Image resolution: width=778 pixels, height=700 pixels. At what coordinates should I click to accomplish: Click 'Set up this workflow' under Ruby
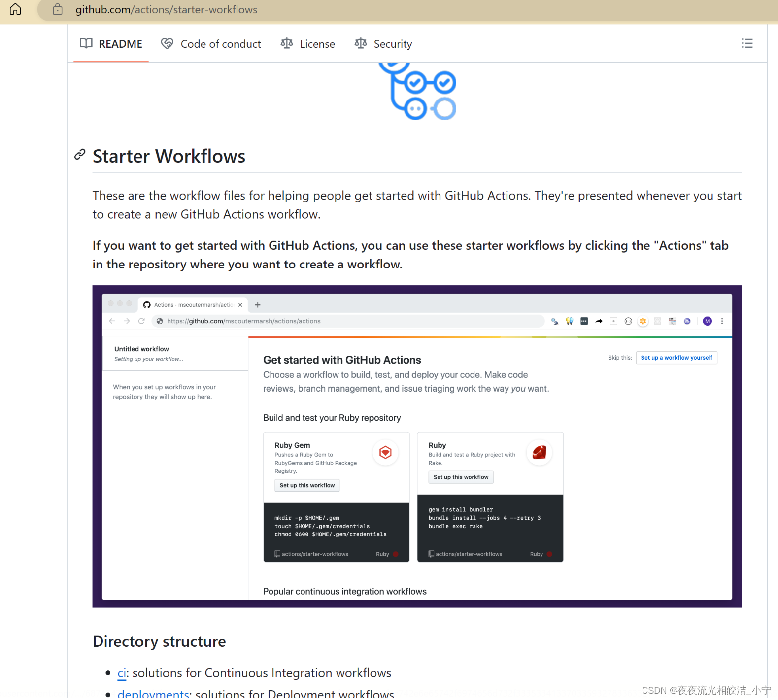461,477
